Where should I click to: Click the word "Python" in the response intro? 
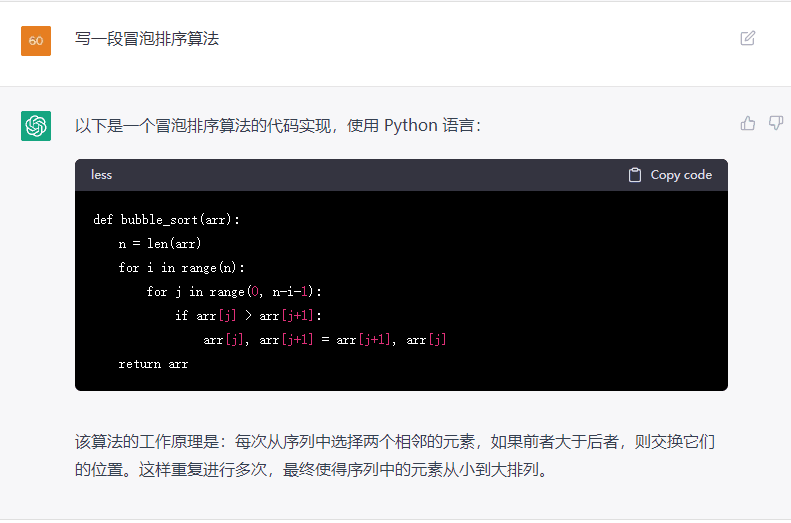click(410, 125)
